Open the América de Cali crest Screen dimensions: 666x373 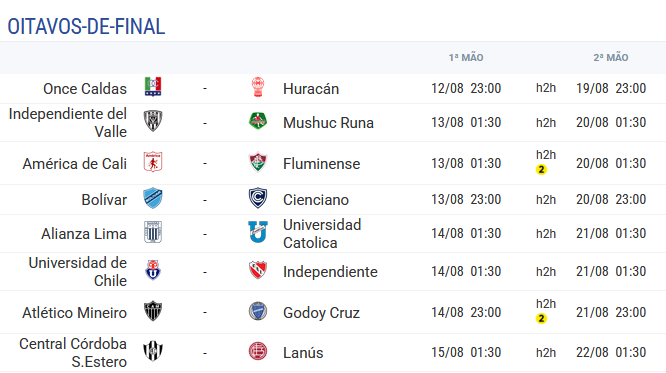153,162
